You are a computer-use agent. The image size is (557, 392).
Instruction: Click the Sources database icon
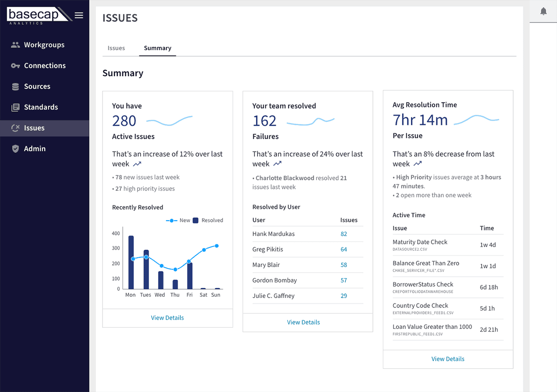[x=16, y=86]
